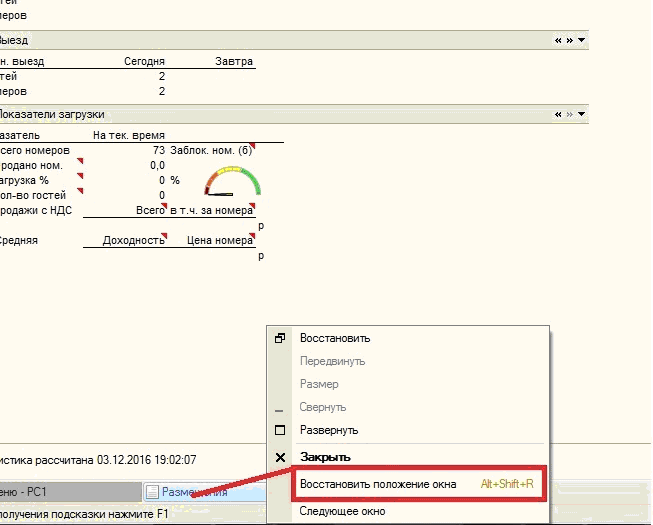This screenshot has height=525, width=653.
Task: Switch to the меню - РС1 tab
Action: pyautogui.click(x=70, y=492)
